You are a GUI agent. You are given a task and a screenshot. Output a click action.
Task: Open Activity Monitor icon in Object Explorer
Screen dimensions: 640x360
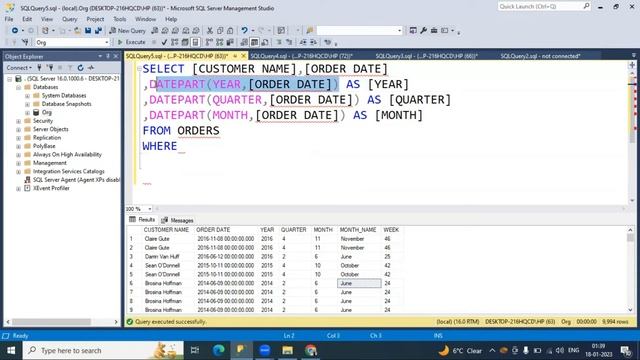[91, 68]
